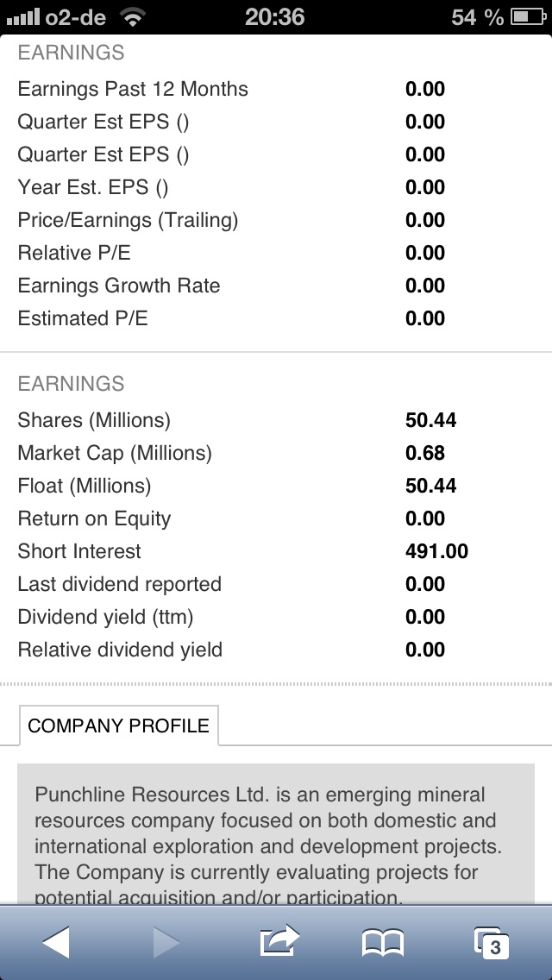Tap the Market Cap (Millions) label
Image resolution: width=552 pixels, height=980 pixels.
coord(115,453)
